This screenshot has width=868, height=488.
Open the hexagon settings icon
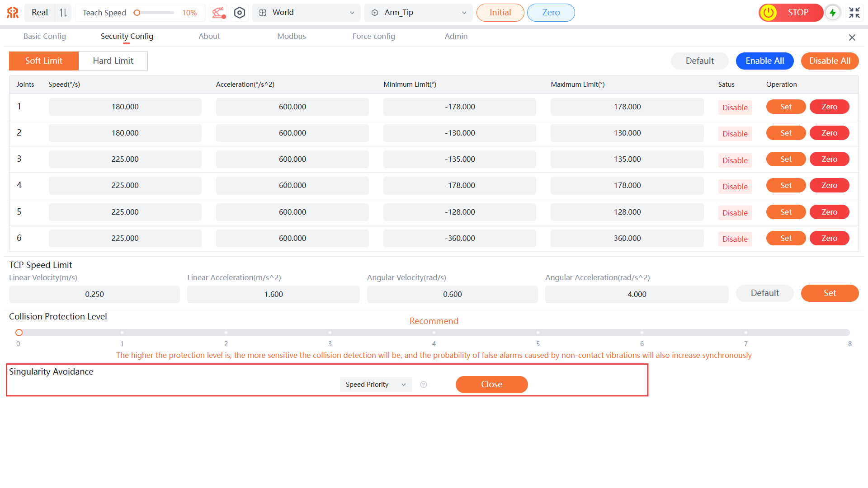(240, 13)
